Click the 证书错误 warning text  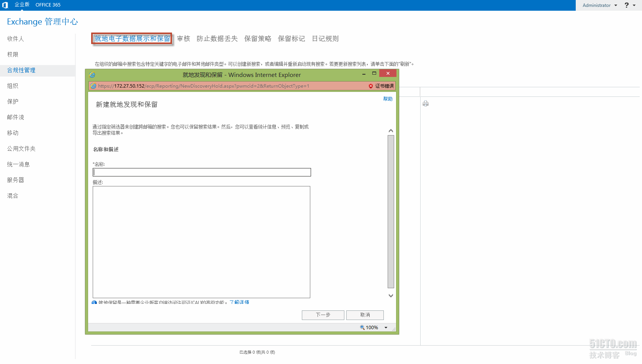click(384, 86)
